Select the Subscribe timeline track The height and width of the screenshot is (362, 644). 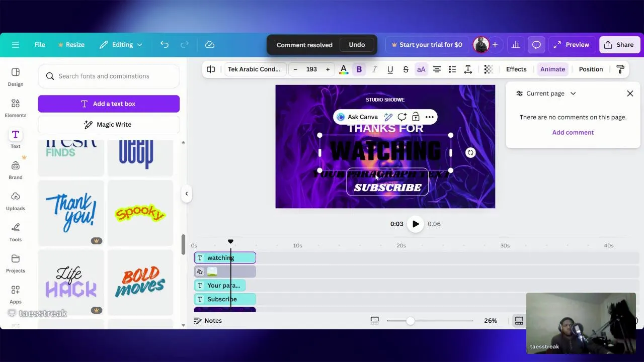pyautogui.click(x=225, y=299)
